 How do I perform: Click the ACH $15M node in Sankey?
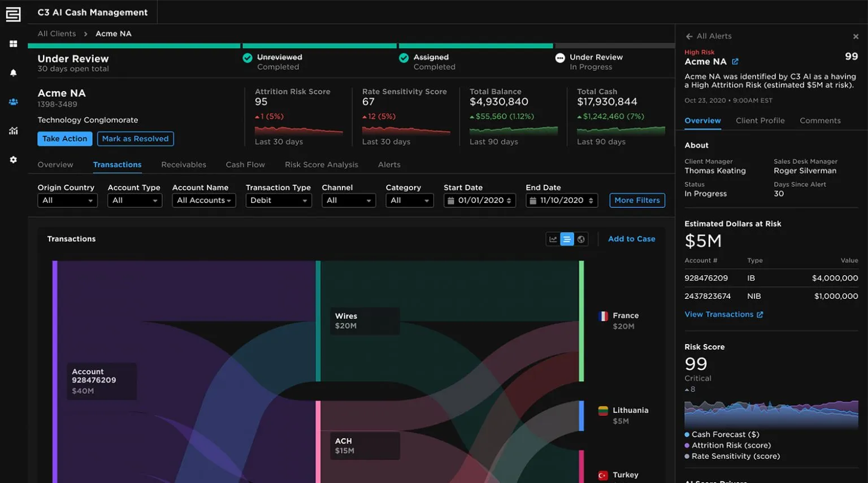(364, 446)
